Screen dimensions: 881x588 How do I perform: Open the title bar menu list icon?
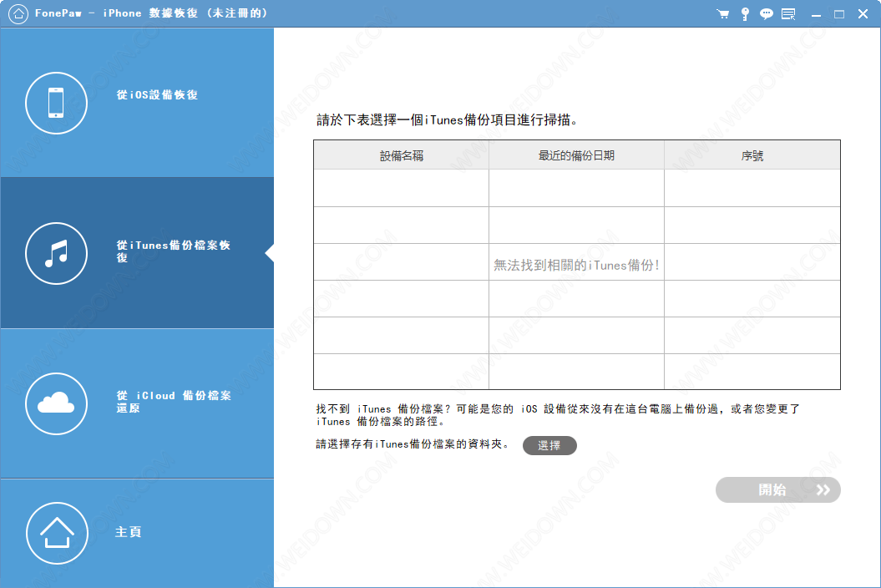click(x=788, y=14)
